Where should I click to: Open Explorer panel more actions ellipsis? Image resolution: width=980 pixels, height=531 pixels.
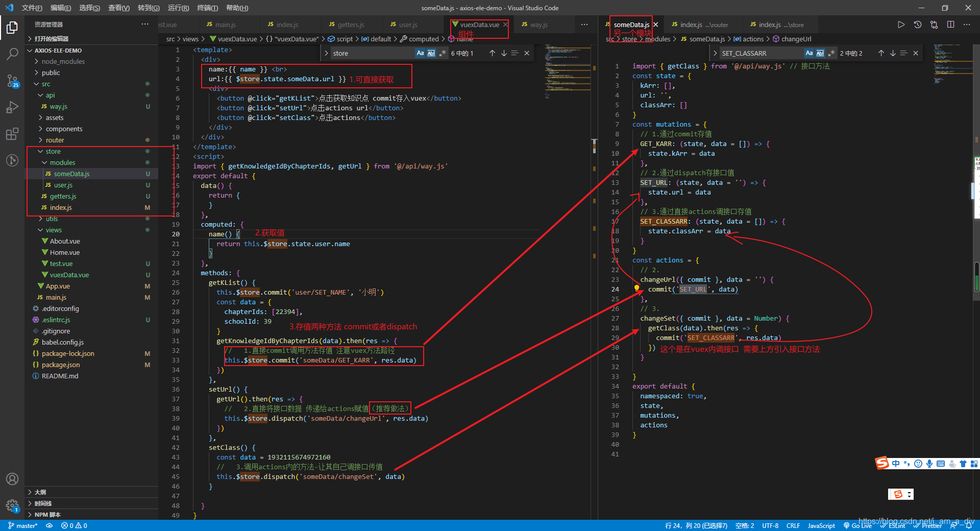[145, 24]
